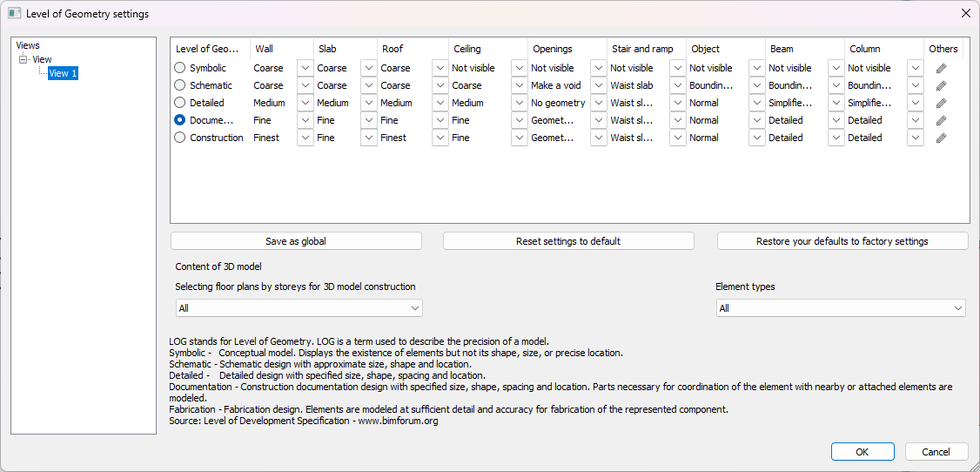Click the pencil icon in the Schematic row
Screen dimensions: 980x472
941,85
